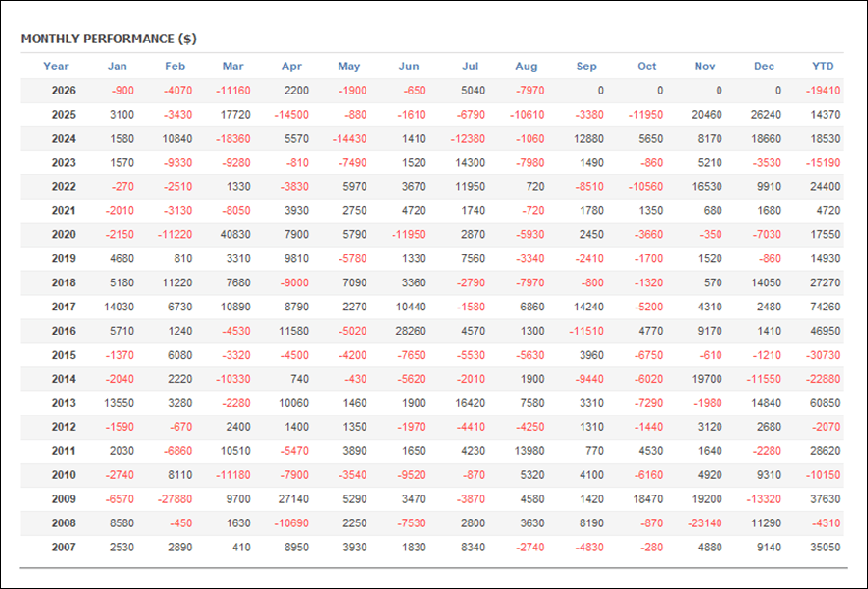
Task: Click the 2015 YTD value -30730
Action: [x=824, y=355]
